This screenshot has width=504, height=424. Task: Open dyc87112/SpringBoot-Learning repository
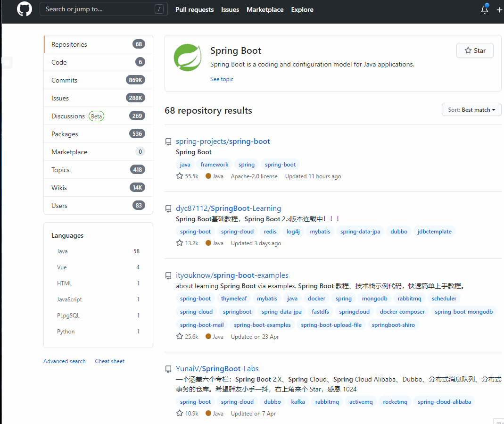[228, 208]
